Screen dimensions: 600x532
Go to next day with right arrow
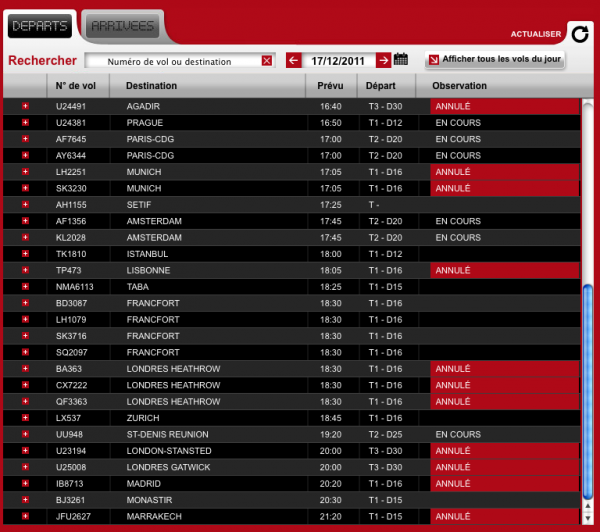(x=383, y=60)
